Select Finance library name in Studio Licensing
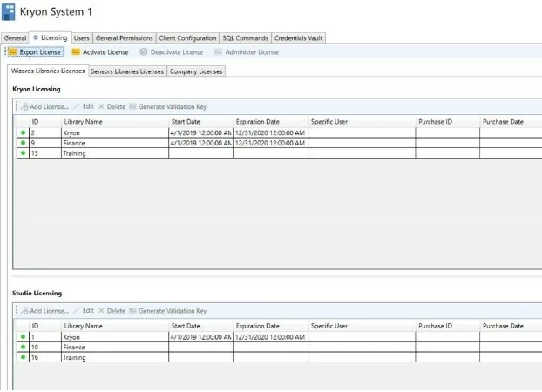Image resolution: width=542 pixels, height=392 pixels. coord(74,347)
